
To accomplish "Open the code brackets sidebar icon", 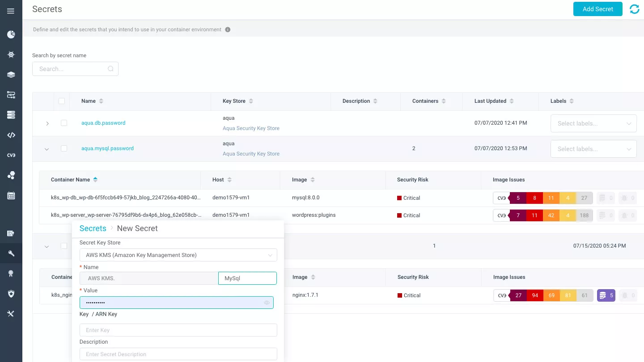I will click(11, 135).
